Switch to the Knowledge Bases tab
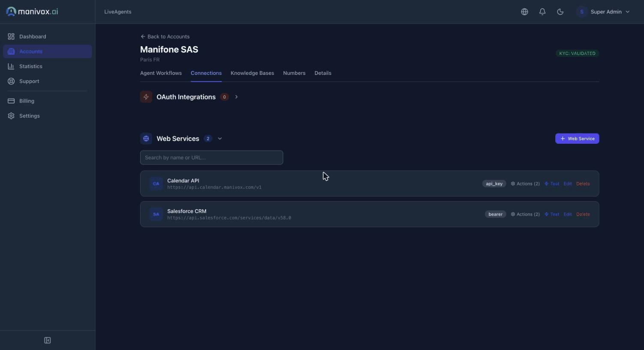 pyautogui.click(x=252, y=73)
